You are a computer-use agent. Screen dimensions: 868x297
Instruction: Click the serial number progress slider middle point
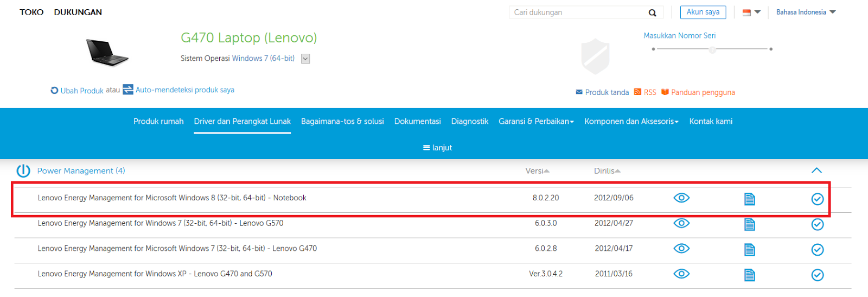tap(712, 49)
